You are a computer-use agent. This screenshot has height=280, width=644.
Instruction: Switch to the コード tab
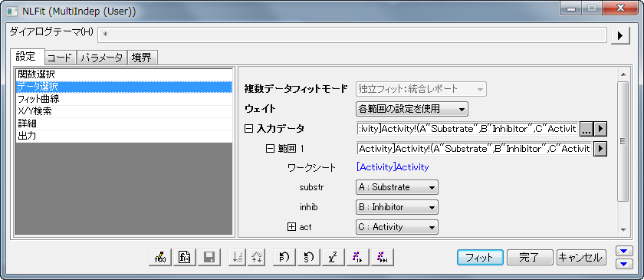pos(61,58)
